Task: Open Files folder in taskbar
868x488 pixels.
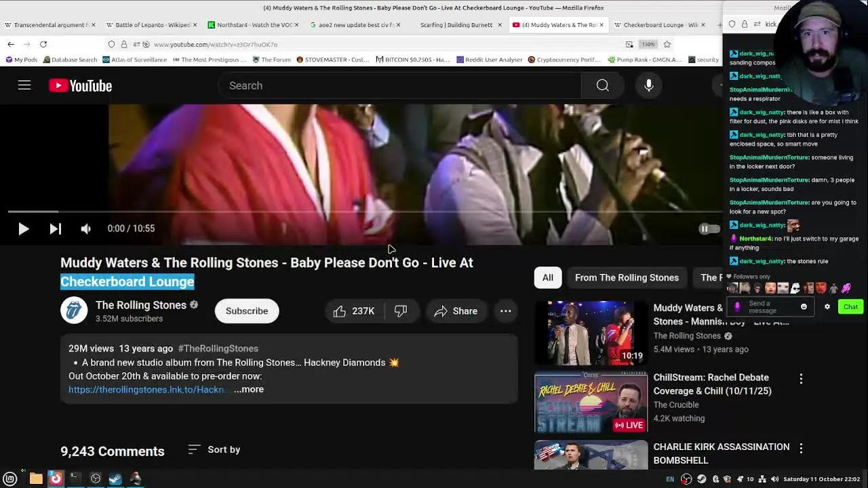Action: coord(36,479)
